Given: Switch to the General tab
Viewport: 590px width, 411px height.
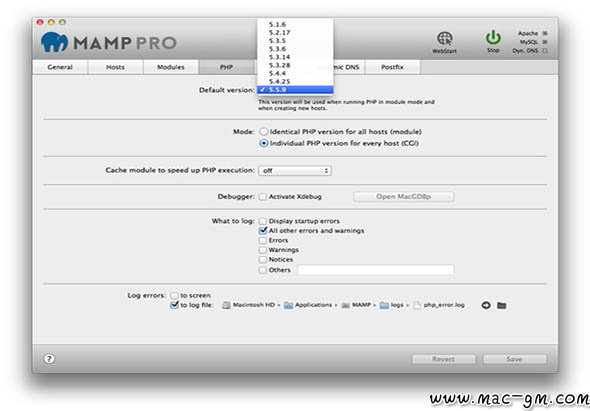Looking at the screenshot, I should tap(60, 67).
